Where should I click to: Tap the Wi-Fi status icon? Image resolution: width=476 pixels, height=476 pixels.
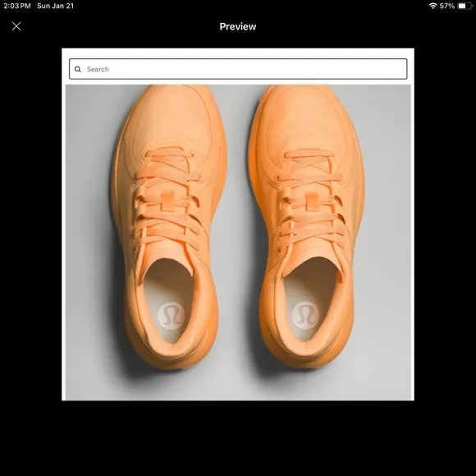coord(433,6)
